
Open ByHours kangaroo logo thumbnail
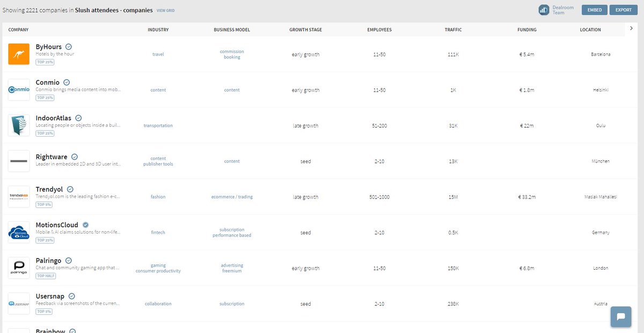[19, 54]
